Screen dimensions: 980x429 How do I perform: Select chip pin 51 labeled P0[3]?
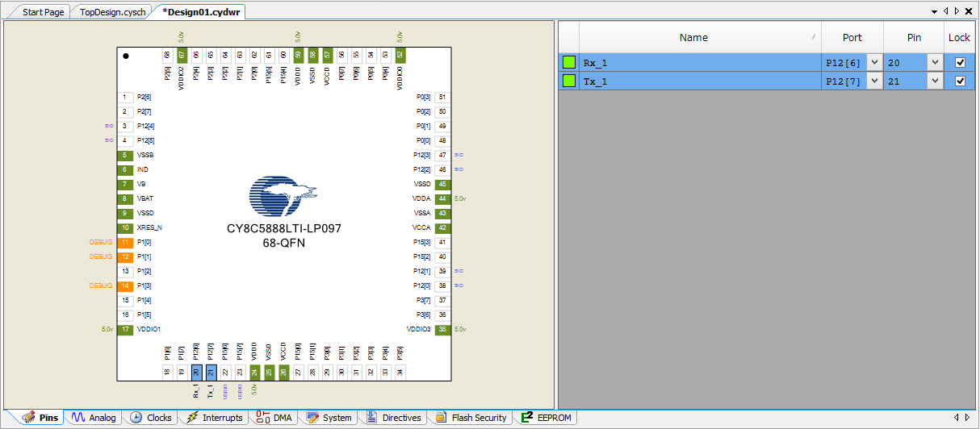coord(442,97)
